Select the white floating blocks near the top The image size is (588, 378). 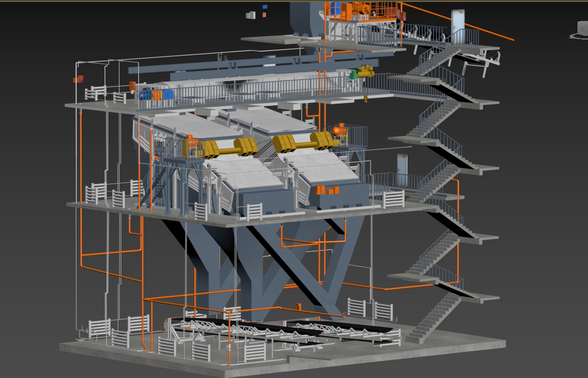251,15
